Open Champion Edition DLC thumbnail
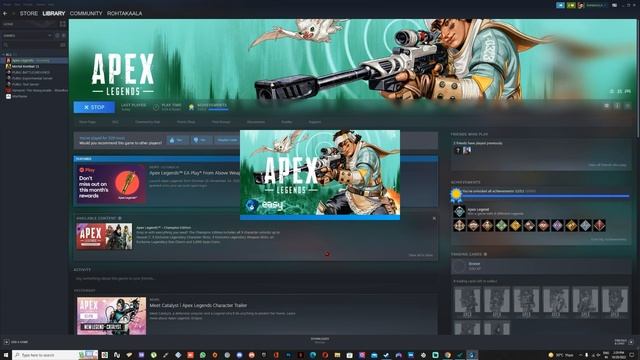640x360 pixels. [104, 236]
